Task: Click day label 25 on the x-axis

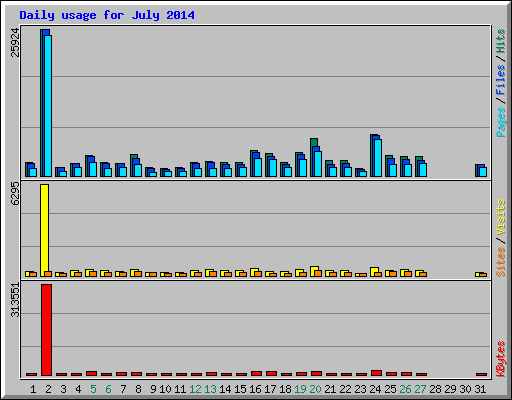Action: tap(390, 389)
